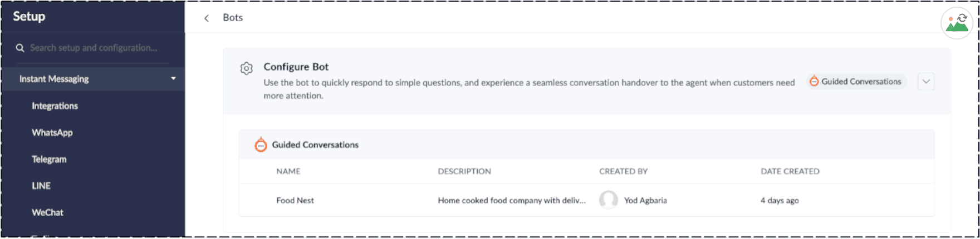Open the LINE channel settings
Screen dimensions: 980x239
41,186
